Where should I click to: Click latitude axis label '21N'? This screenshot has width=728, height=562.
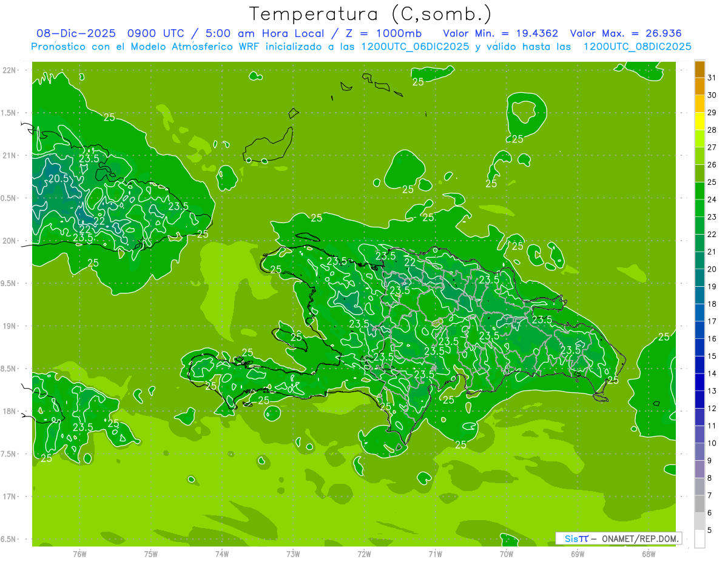tap(9, 156)
